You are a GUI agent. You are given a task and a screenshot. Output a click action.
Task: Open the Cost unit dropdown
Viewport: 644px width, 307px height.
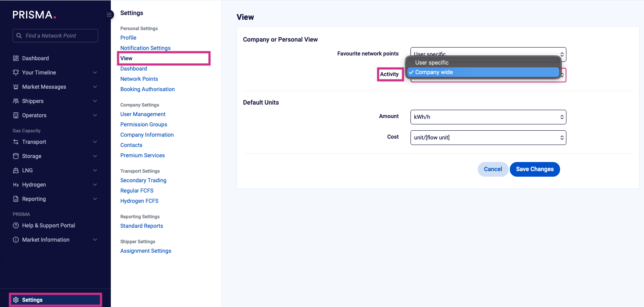[x=488, y=137]
